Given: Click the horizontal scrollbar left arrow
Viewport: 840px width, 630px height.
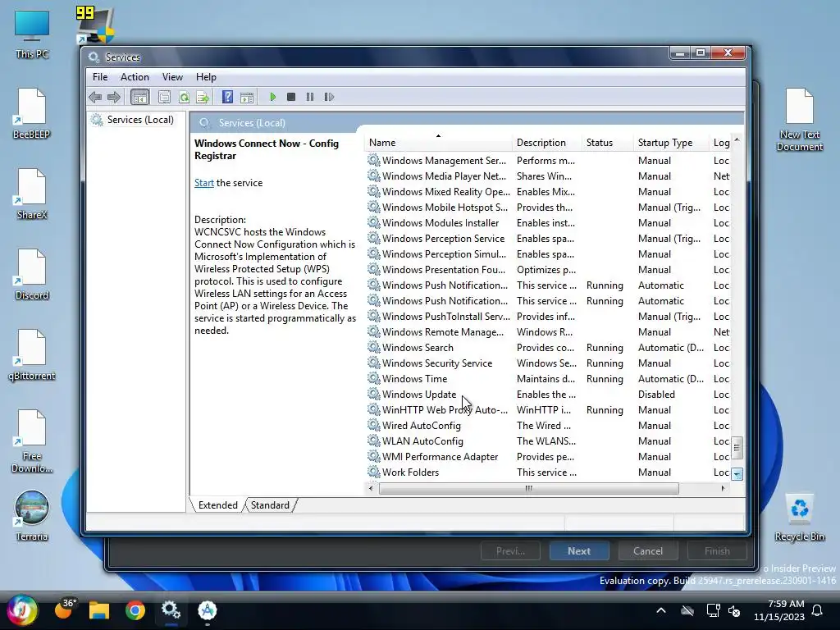Looking at the screenshot, I should coord(372,488).
